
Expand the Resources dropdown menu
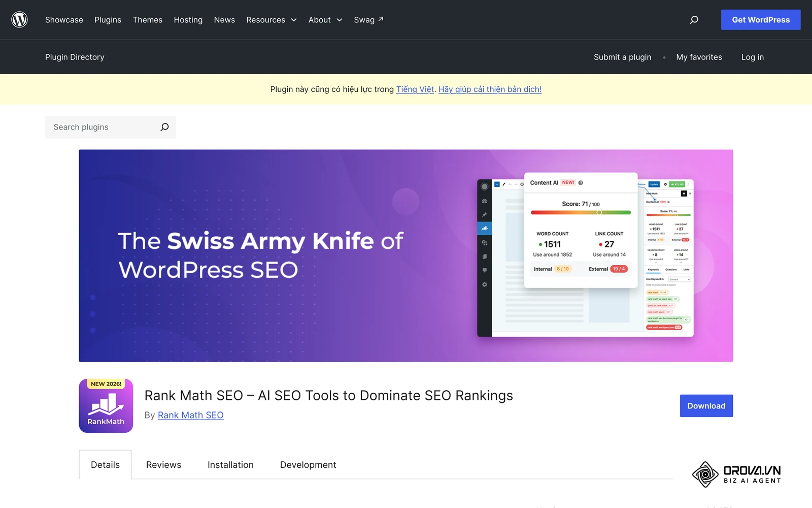coord(272,20)
